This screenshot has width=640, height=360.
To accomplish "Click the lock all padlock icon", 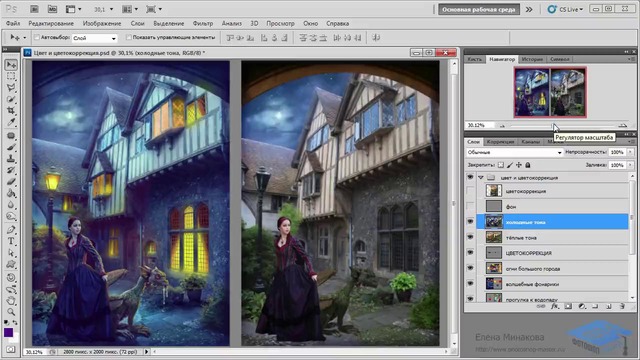I will (528, 165).
